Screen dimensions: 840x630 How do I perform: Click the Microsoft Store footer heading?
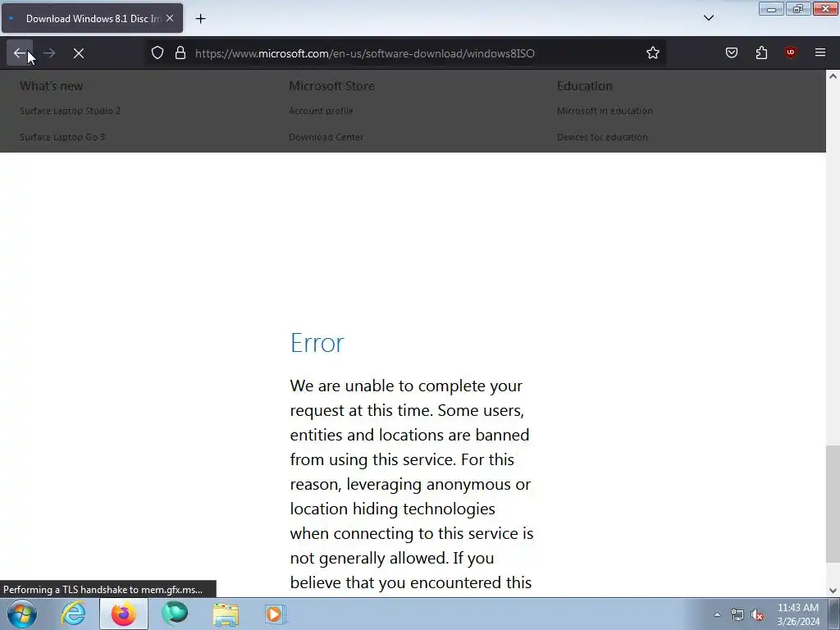331,86
